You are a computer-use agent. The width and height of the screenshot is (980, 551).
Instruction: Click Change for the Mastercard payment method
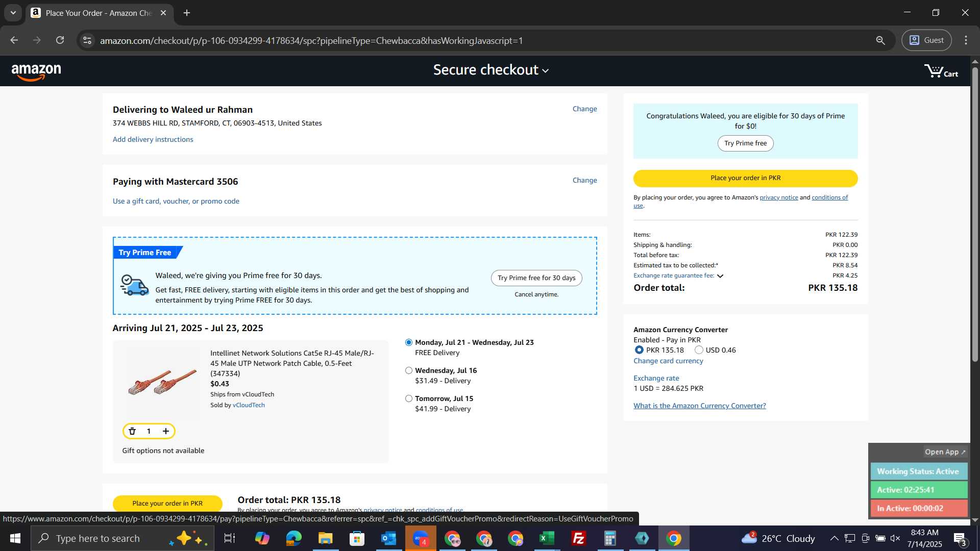point(584,180)
